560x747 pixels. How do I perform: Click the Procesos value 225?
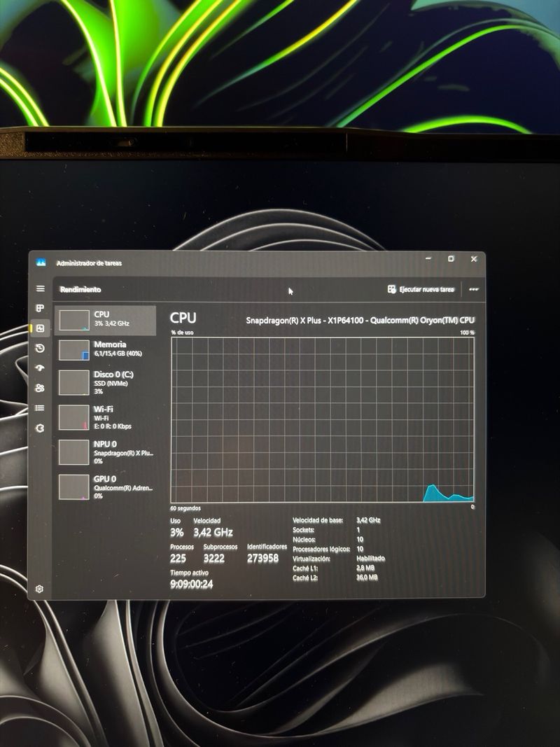click(x=178, y=559)
